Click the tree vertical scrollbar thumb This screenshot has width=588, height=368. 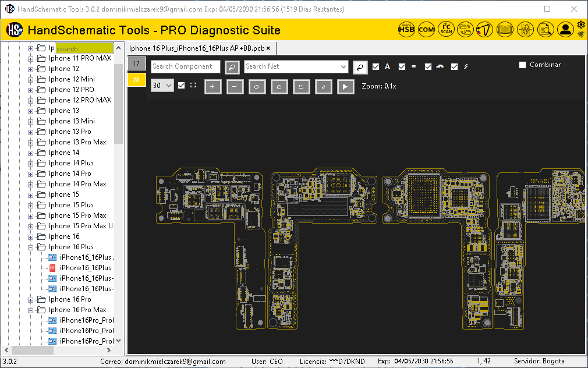[119, 104]
